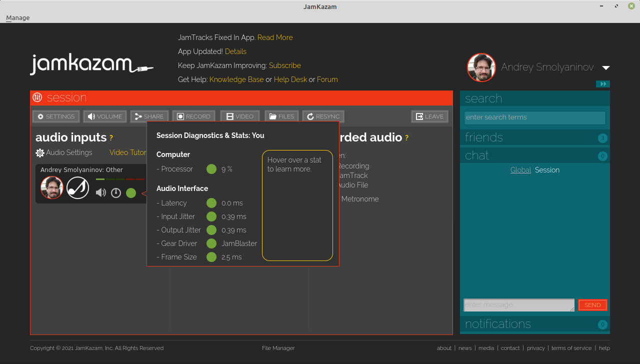Screen dimensions: 640x364
Task: Click the question mark beside recorded audio
Action: pos(406,138)
